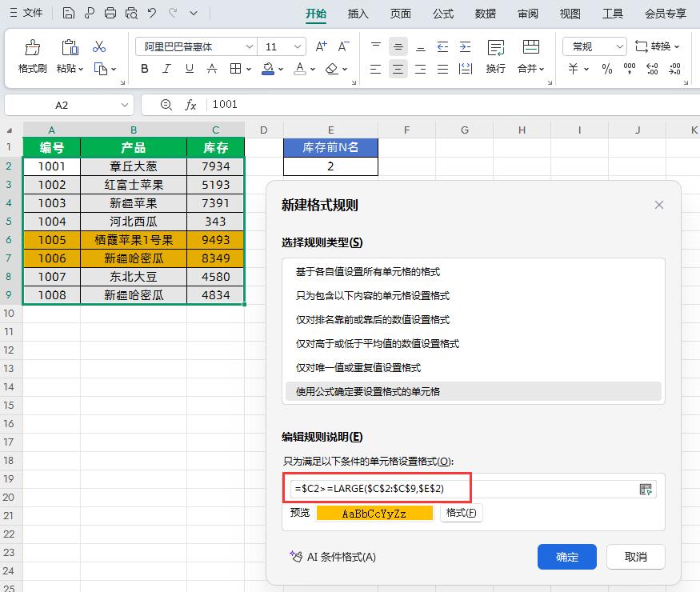Switch to the 页面 tab
The width and height of the screenshot is (700, 592).
(401, 14)
